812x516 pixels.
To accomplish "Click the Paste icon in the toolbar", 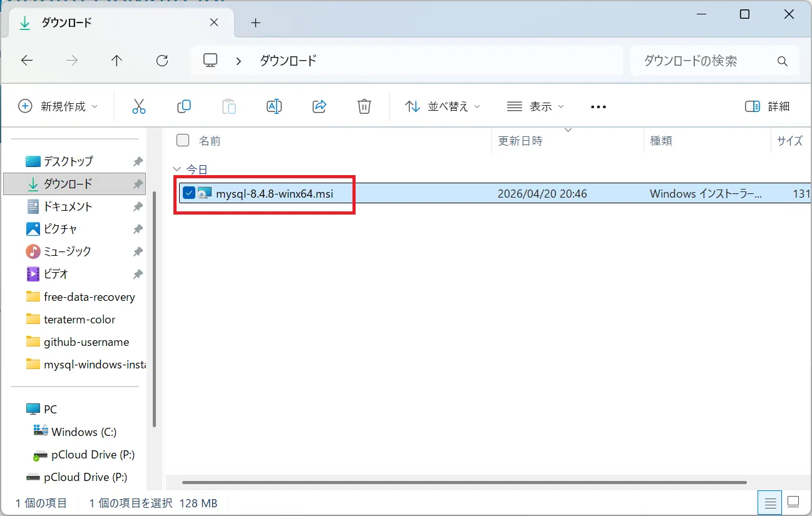I will point(229,106).
